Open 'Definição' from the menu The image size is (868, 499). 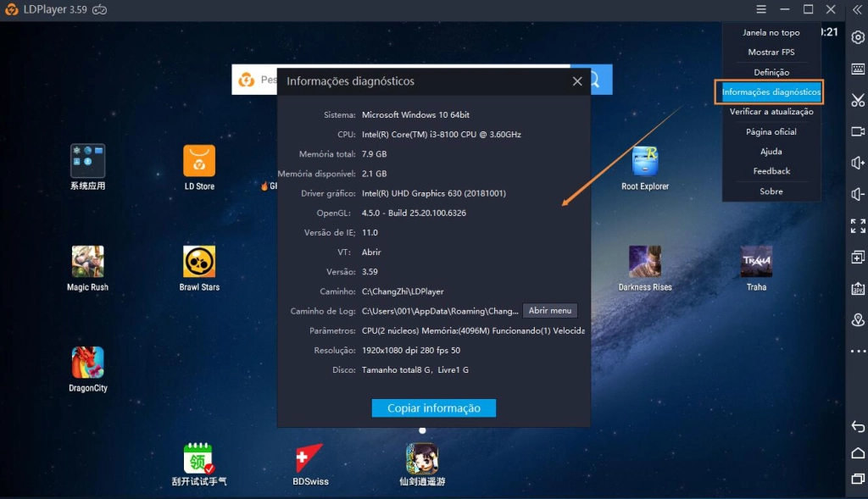771,72
